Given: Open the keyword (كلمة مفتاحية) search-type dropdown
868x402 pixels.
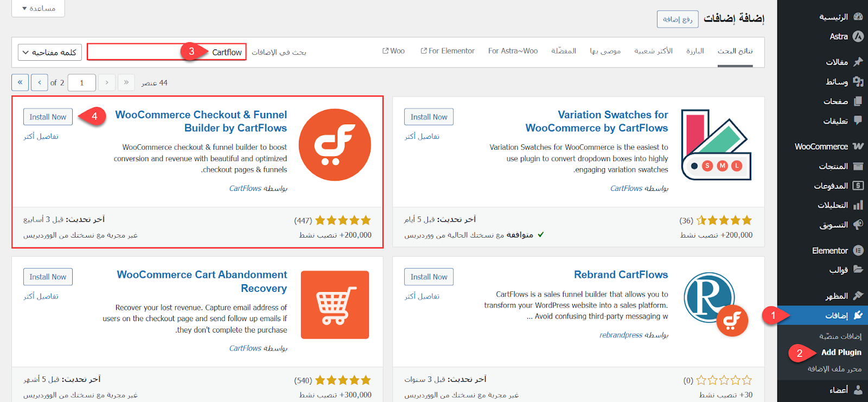Looking at the screenshot, I should (x=50, y=52).
